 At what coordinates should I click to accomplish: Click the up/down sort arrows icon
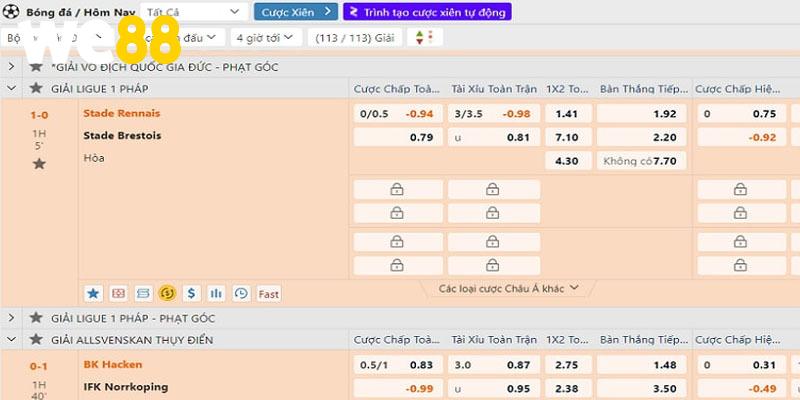point(426,37)
